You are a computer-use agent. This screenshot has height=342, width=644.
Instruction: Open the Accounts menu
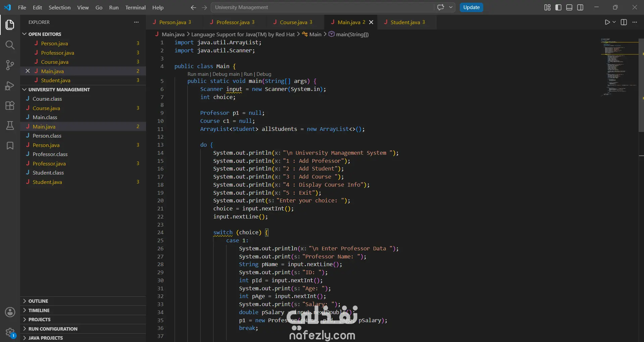10,312
